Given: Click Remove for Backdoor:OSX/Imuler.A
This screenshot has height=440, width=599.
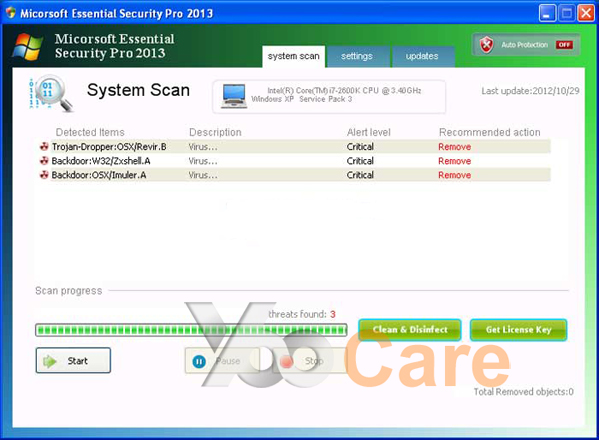Looking at the screenshot, I should [x=454, y=175].
